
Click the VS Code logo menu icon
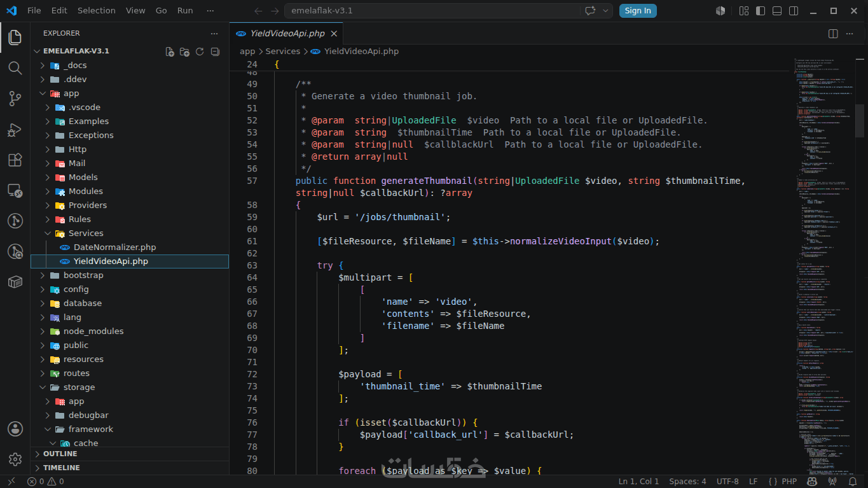tap(11, 11)
